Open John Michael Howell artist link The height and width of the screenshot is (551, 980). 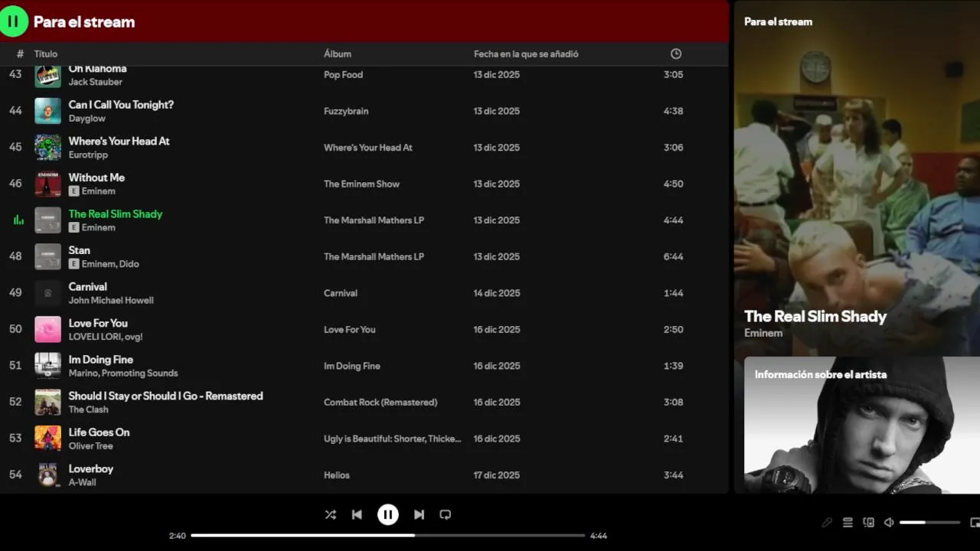[111, 301]
